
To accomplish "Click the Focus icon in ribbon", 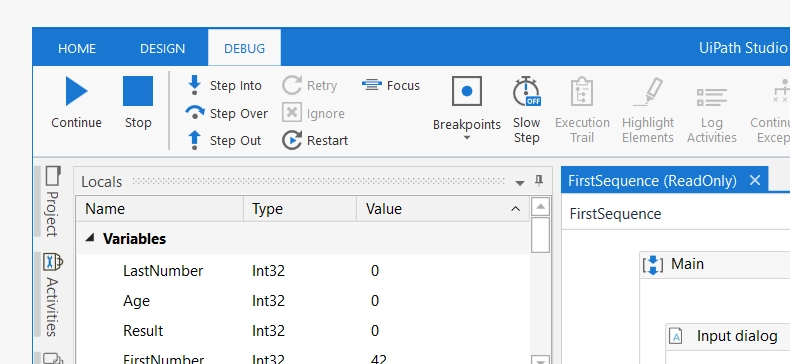I will click(x=371, y=85).
